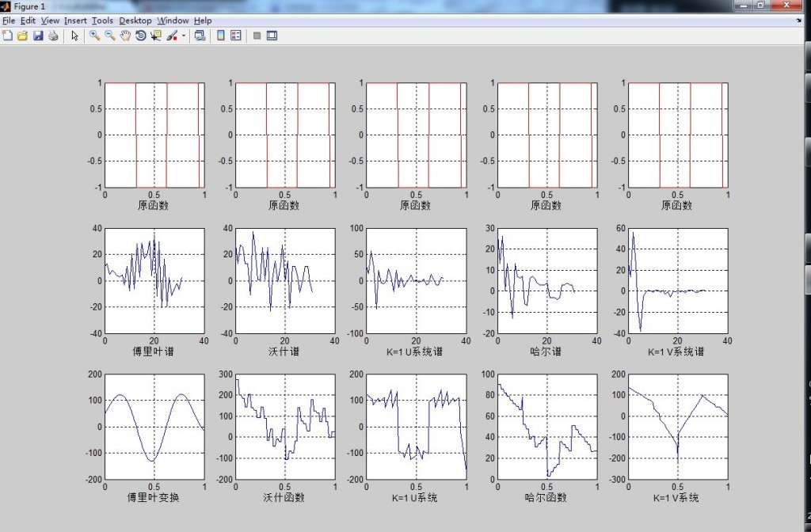811x532 pixels.
Task: Maximize the Figure 1 window
Action: (x=760, y=6)
